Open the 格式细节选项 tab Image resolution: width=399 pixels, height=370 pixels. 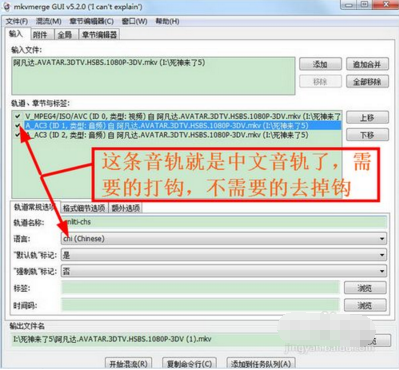[x=84, y=208]
